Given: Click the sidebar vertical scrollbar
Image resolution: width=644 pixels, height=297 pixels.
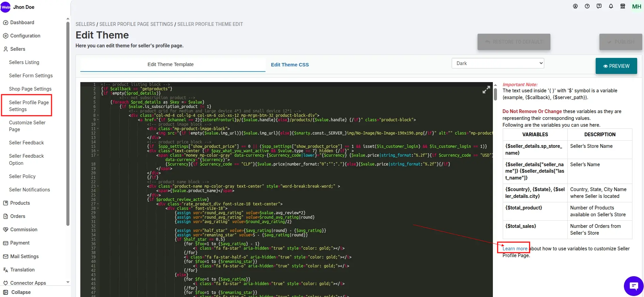Looking at the screenshot, I should tap(68, 123).
